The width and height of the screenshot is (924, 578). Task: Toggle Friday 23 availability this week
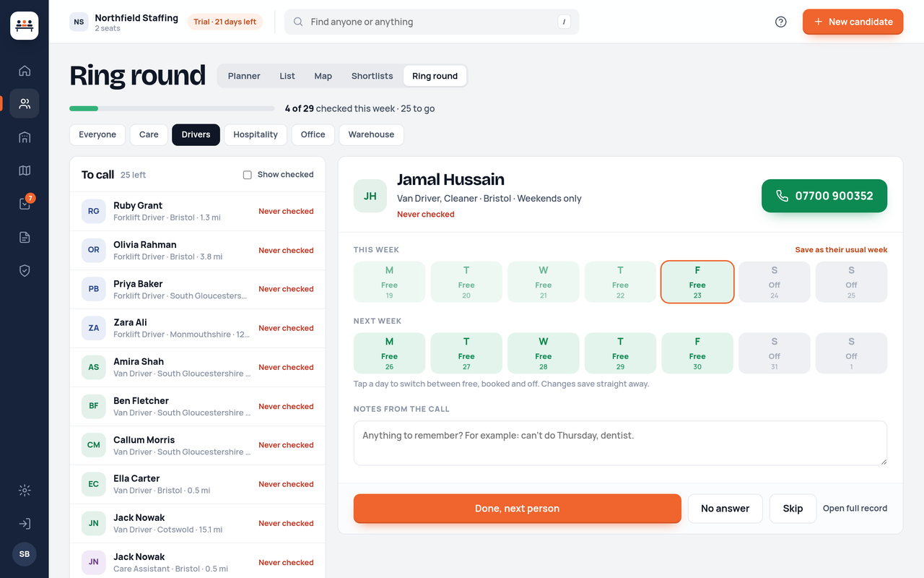(697, 282)
